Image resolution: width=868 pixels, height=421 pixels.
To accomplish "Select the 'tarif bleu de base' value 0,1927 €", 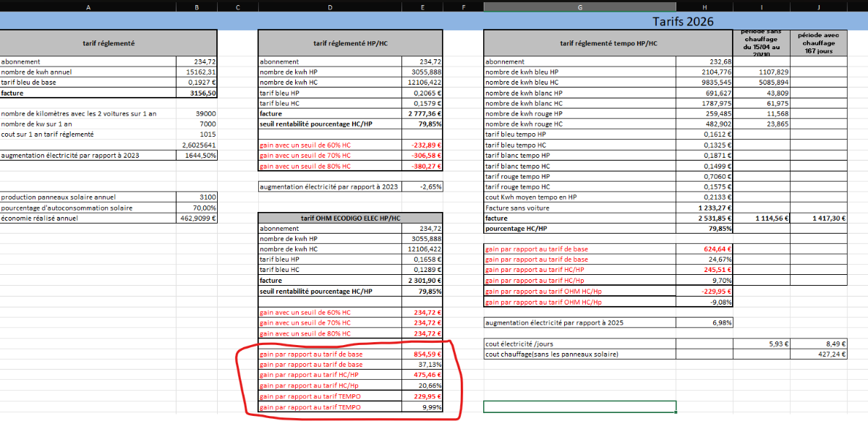I will point(195,82).
